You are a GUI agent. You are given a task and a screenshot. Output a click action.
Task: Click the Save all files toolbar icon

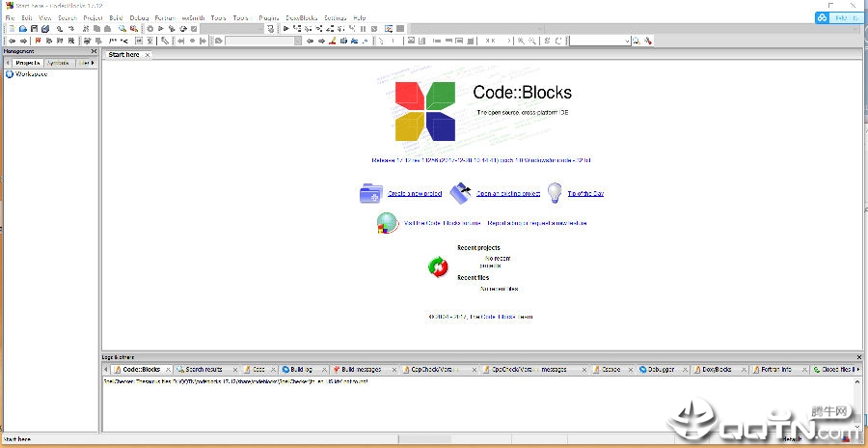(x=44, y=29)
